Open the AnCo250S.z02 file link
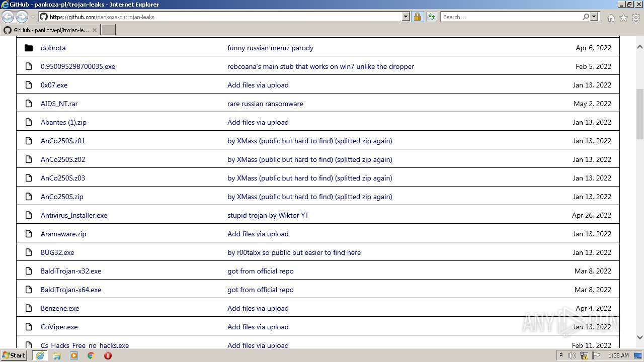The height and width of the screenshot is (362, 644). click(x=63, y=159)
